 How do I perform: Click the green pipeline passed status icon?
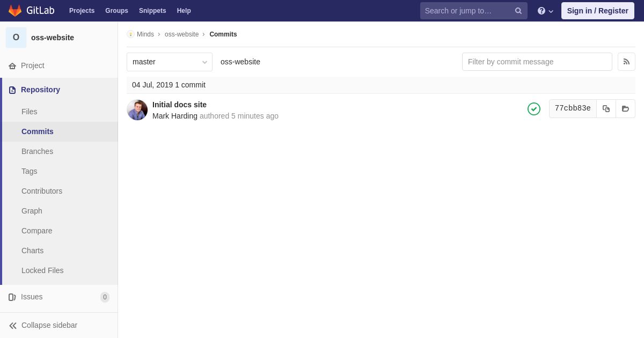534,109
